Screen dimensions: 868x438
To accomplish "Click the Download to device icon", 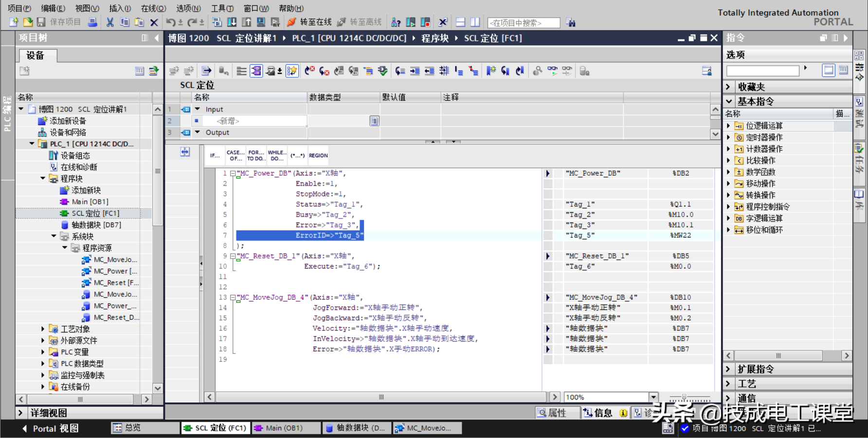I will point(232,22).
